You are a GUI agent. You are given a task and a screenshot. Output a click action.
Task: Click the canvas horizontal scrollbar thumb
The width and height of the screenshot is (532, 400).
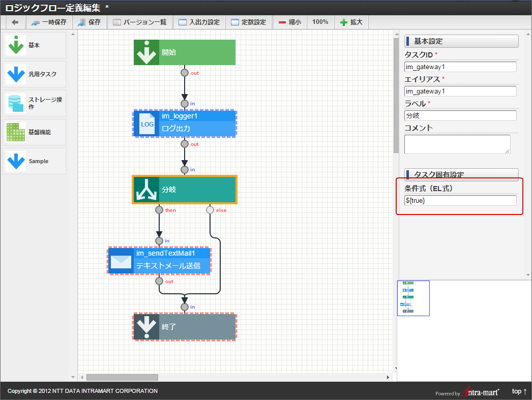[x=122, y=377]
